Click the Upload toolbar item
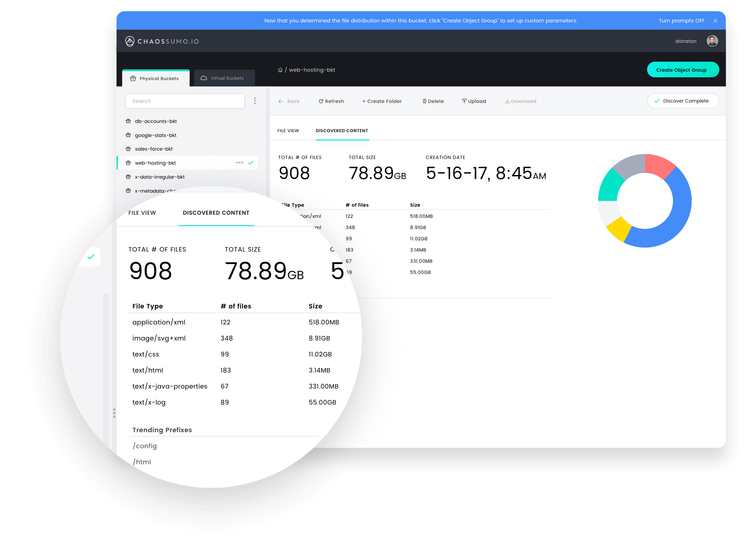 (474, 101)
